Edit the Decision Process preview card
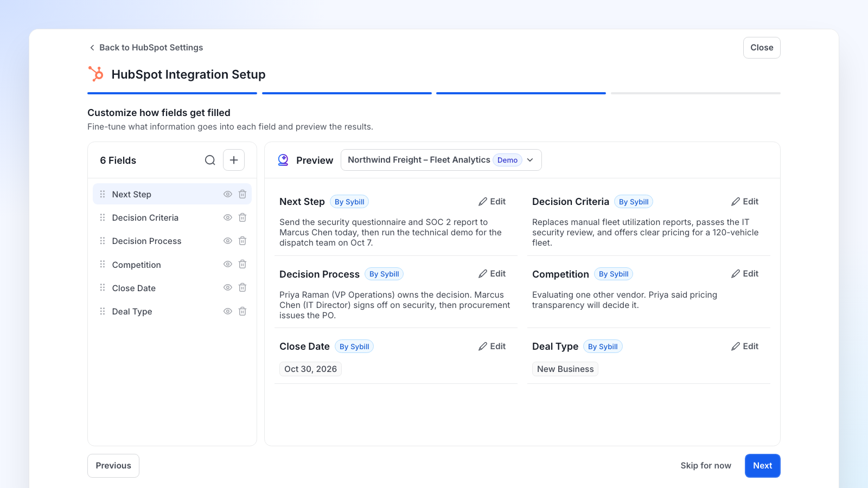This screenshot has width=868, height=488. pyautogui.click(x=492, y=274)
